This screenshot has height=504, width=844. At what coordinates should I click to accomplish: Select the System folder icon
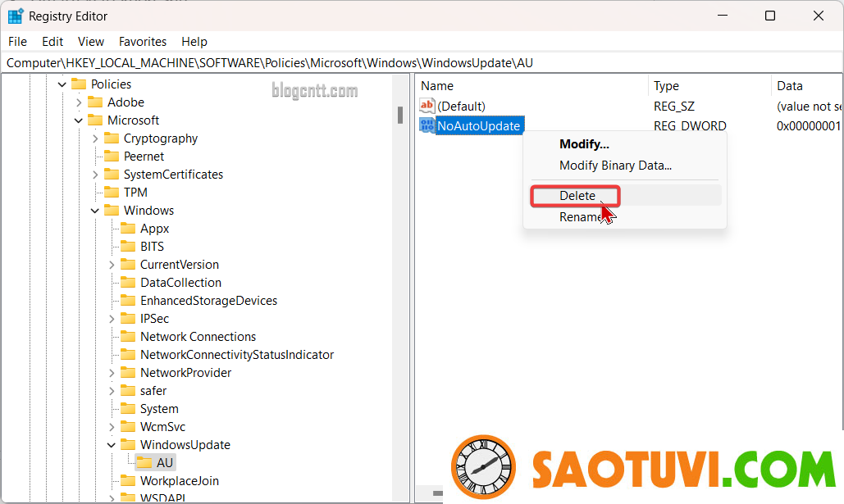[128, 408]
